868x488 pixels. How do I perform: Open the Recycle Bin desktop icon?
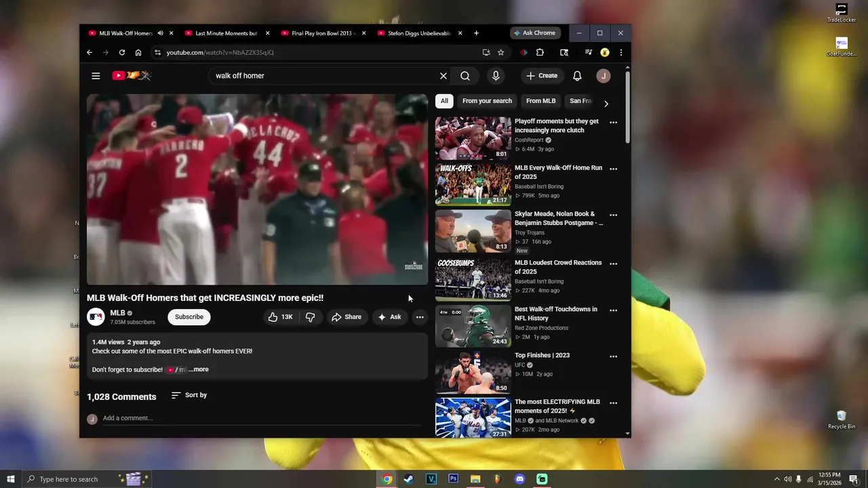pos(842,420)
